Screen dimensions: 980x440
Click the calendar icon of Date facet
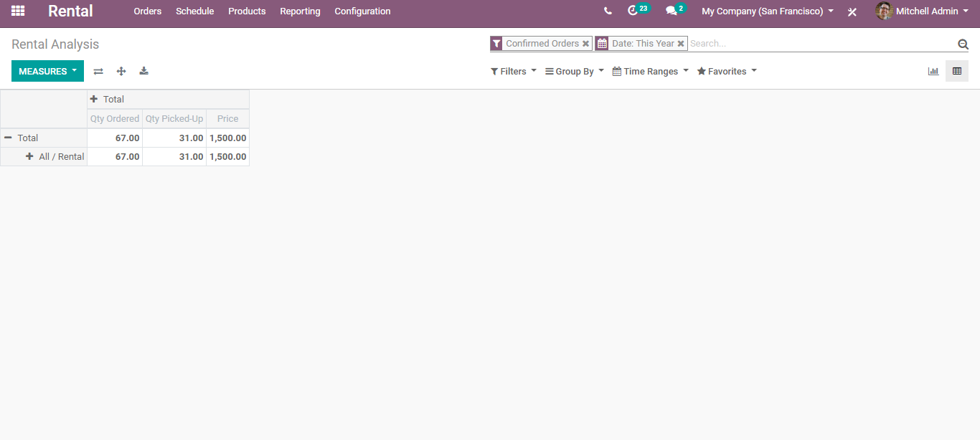[x=602, y=44]
